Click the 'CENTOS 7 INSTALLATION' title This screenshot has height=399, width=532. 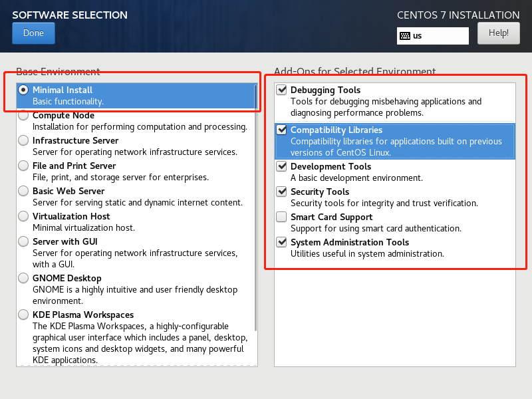pyautogui.click(x=458, y=15)
